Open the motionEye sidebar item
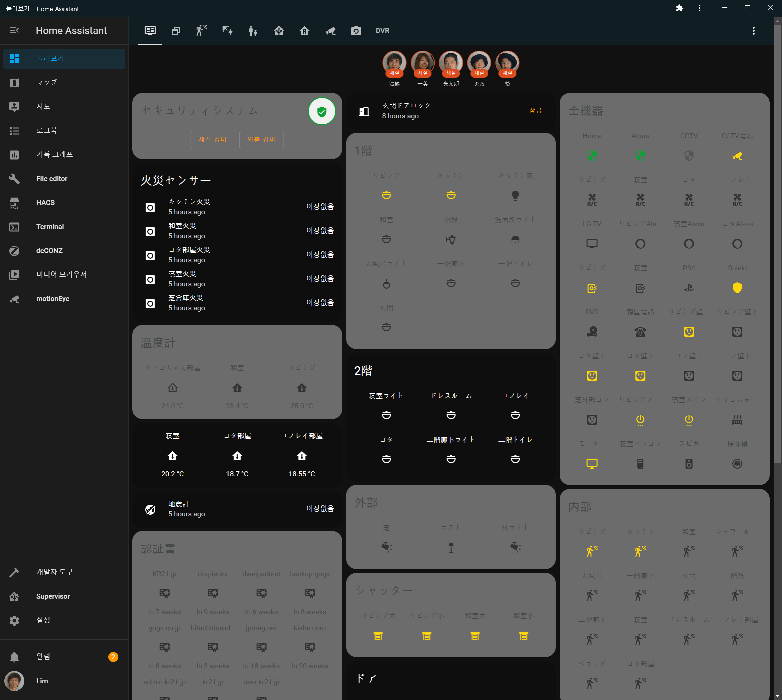This screenshot has width=782, height=700. click(x=53, y=299)
